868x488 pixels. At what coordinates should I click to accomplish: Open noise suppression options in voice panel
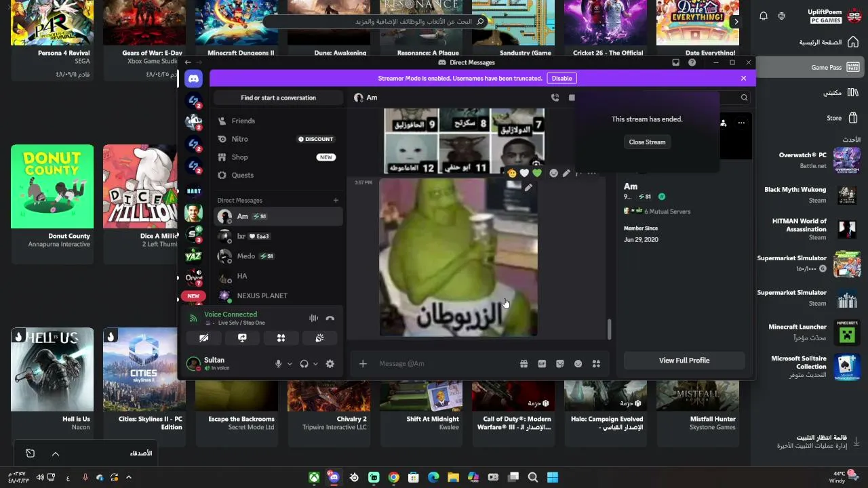pyautogui.click(x=313, y=318)
